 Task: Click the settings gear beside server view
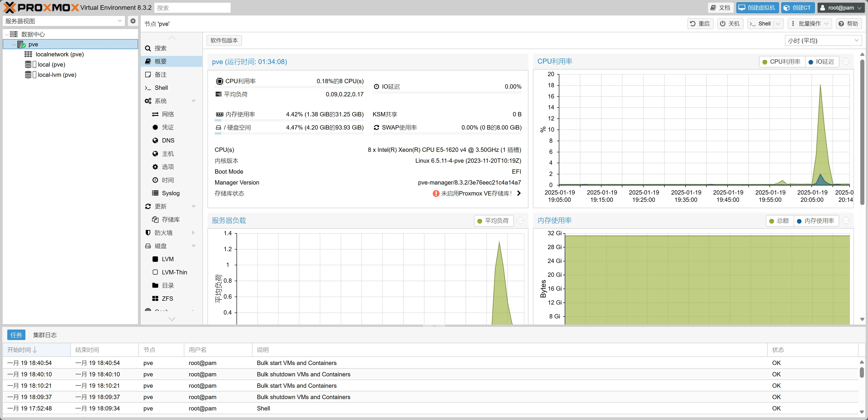(133, 21)
